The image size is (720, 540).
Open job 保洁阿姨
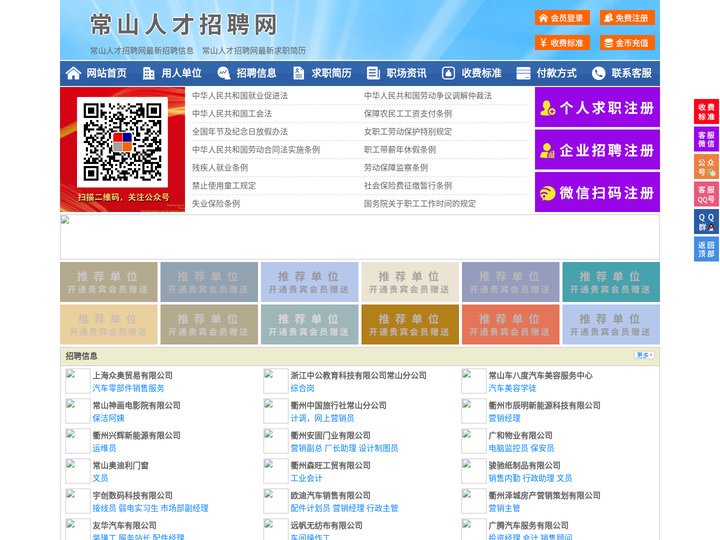[108, 418]
